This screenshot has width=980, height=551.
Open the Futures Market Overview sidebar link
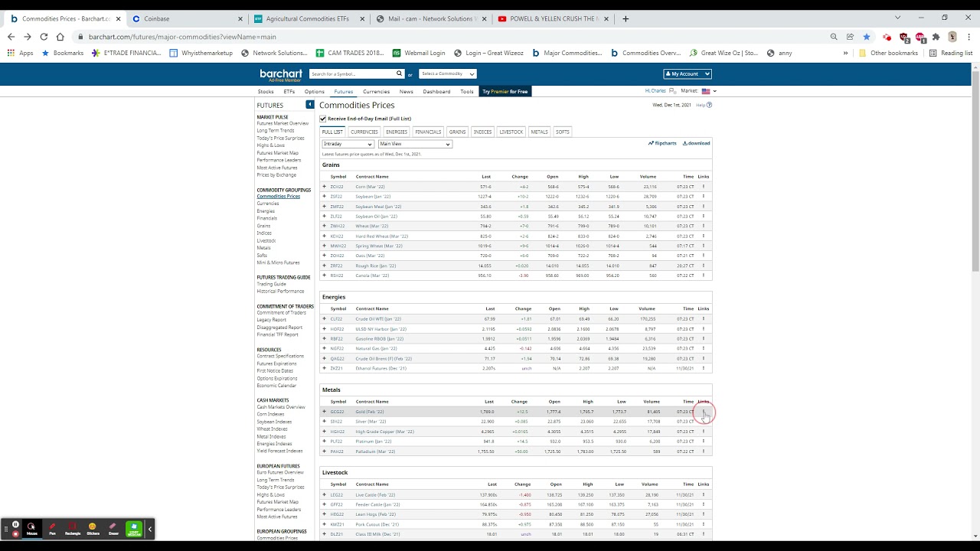coord(283,123)
